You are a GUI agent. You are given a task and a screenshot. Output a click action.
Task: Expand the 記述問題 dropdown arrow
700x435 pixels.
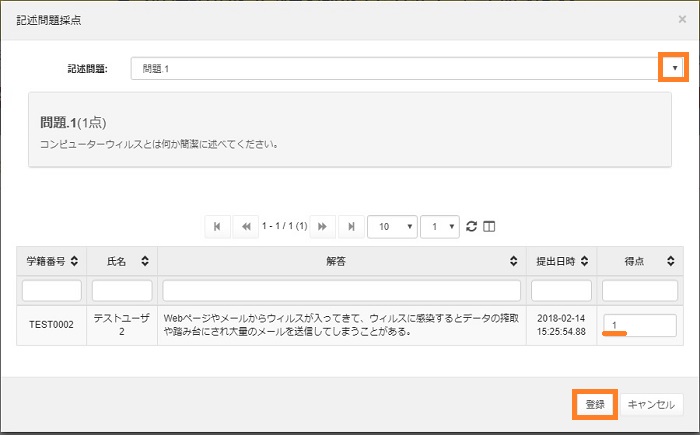point(675,68)
